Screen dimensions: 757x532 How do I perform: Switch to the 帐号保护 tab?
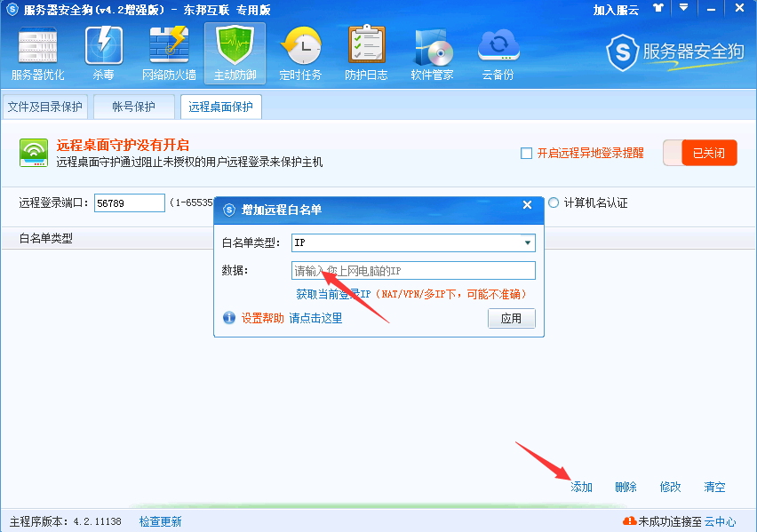coord(134,107)
